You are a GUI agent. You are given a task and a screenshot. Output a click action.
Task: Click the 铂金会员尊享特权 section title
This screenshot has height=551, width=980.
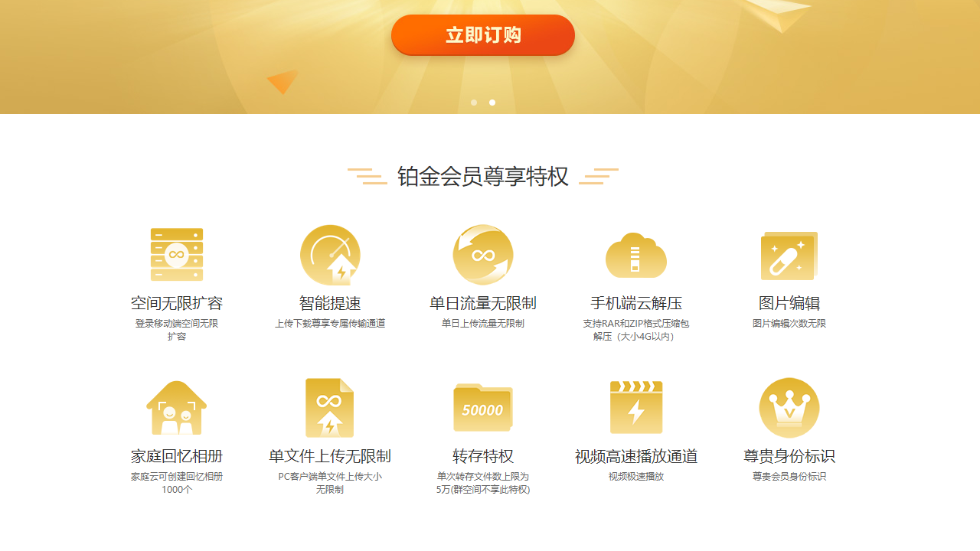point(482,174)
